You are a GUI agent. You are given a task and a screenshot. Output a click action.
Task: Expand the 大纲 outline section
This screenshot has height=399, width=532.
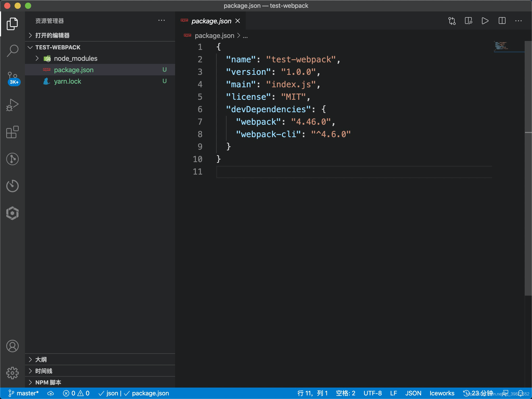100,360
